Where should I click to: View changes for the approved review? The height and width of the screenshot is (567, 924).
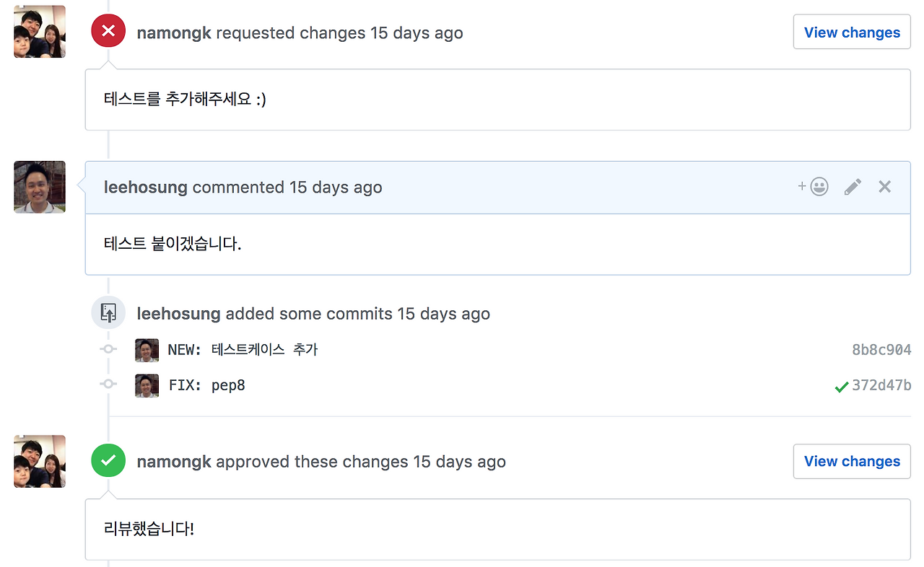[x=852, y=461]
